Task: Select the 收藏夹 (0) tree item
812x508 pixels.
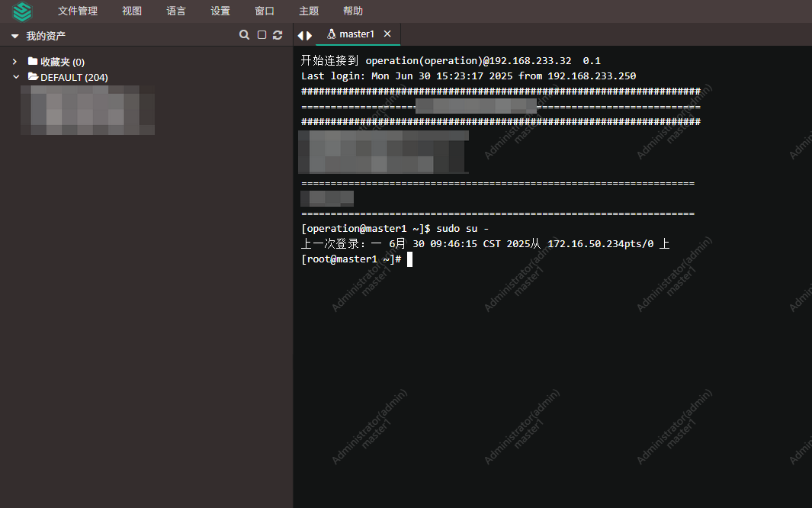Action: click(x=62, y=62)
